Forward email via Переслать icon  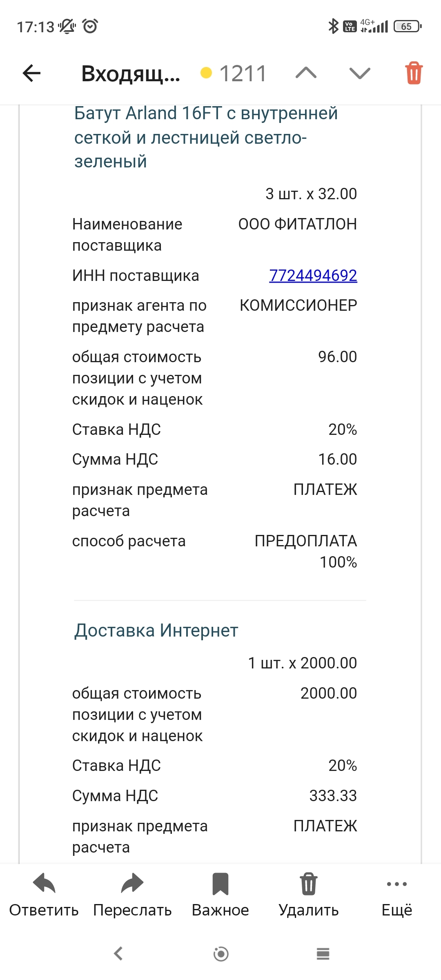[x=132, y=884]
